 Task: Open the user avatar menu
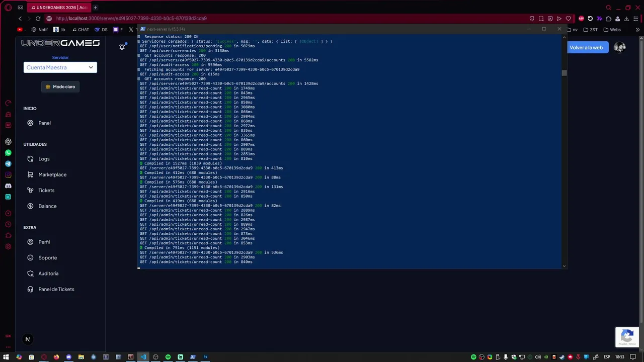[620, 47]
